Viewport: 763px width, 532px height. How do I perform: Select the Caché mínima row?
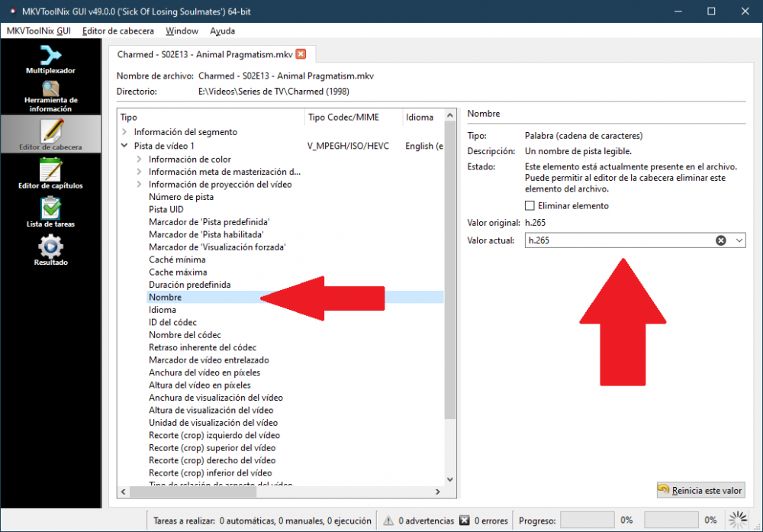click(177, 260)
